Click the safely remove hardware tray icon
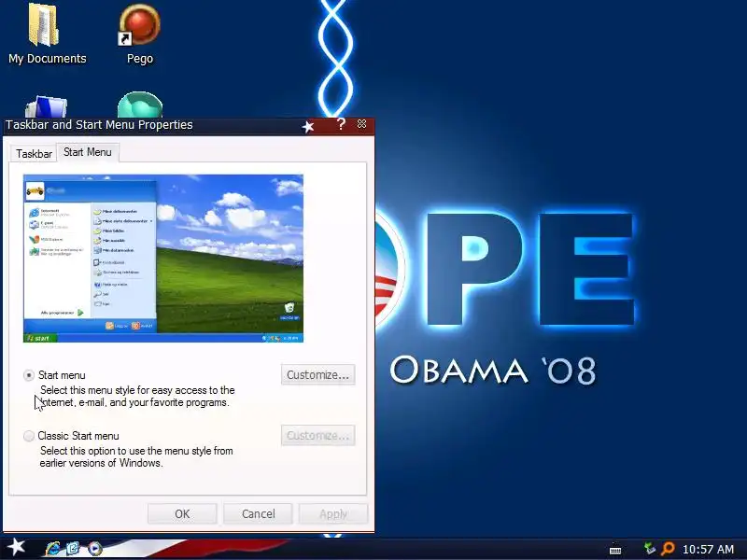747x560 pixels. [x=649, y=549]
